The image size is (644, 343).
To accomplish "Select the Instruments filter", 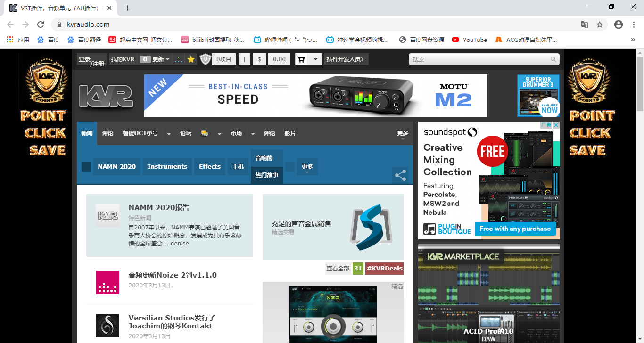I will (x=167, y=167).
